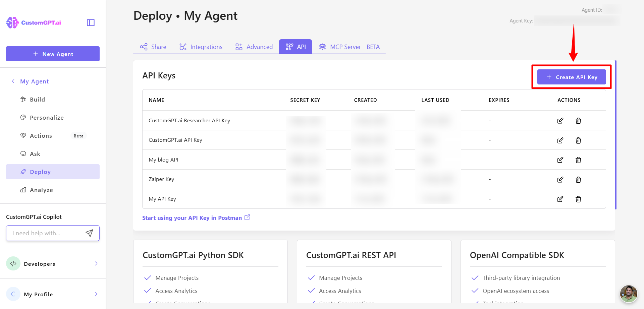Click the ACTIONS column header
Image resolution: width=644 pixels, height=309 pixels.
click(569, 100)
